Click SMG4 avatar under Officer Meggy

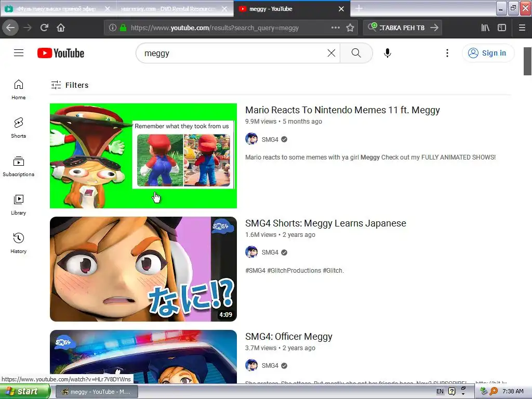click(x=251, y=365)
